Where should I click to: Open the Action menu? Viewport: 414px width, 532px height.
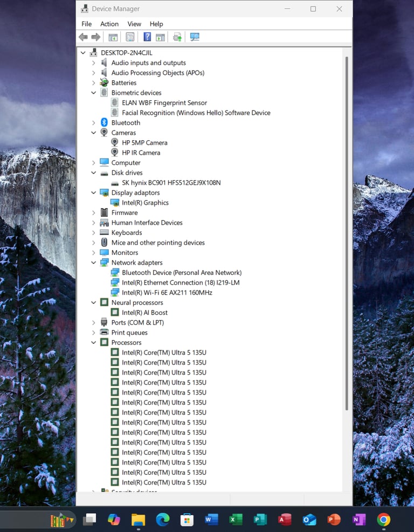(x=109, y=24)
